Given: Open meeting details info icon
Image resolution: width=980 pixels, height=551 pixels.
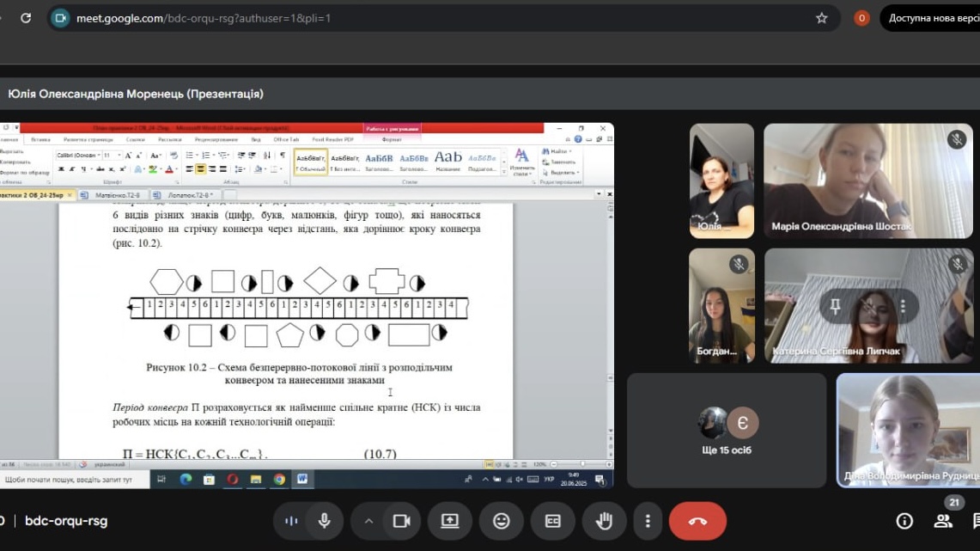Looking at the screenshot, I should point(904,521).
